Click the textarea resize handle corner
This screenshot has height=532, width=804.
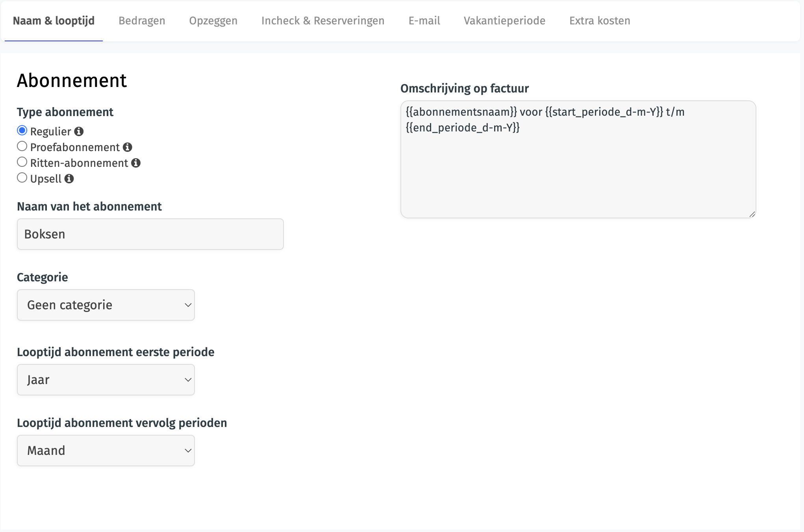(x=752, y=214)
